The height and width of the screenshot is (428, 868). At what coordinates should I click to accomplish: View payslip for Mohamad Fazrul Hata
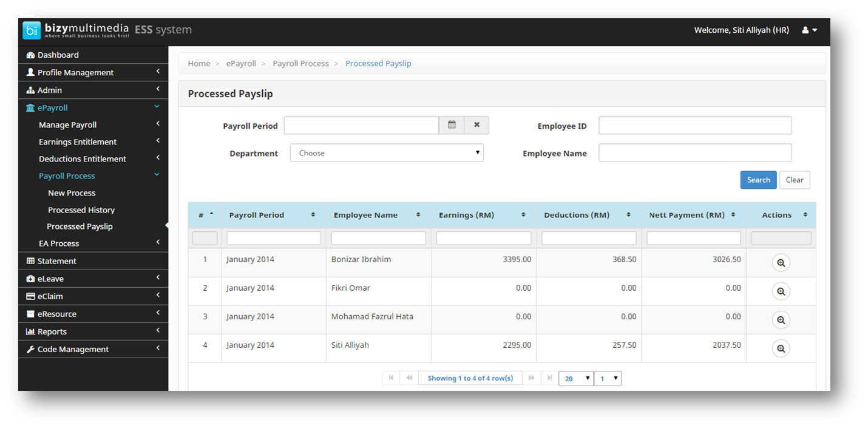pyautogui.click(x=781, y=320)
